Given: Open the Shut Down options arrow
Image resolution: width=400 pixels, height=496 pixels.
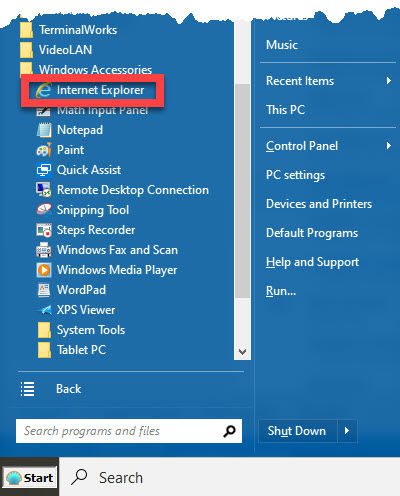Looking at the screenshot, I should [347, 431].
